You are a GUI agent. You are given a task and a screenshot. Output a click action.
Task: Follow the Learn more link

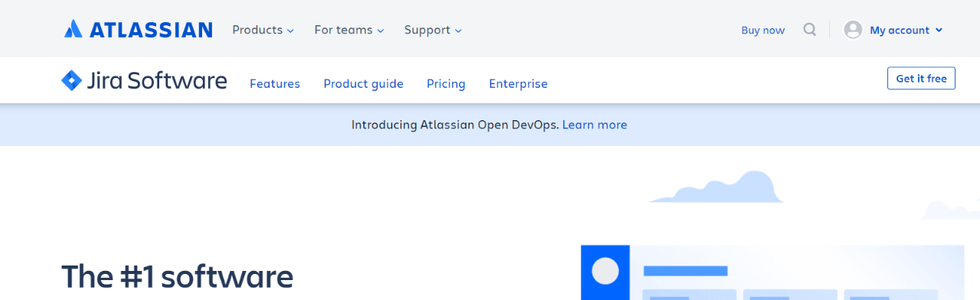(594, 125)
